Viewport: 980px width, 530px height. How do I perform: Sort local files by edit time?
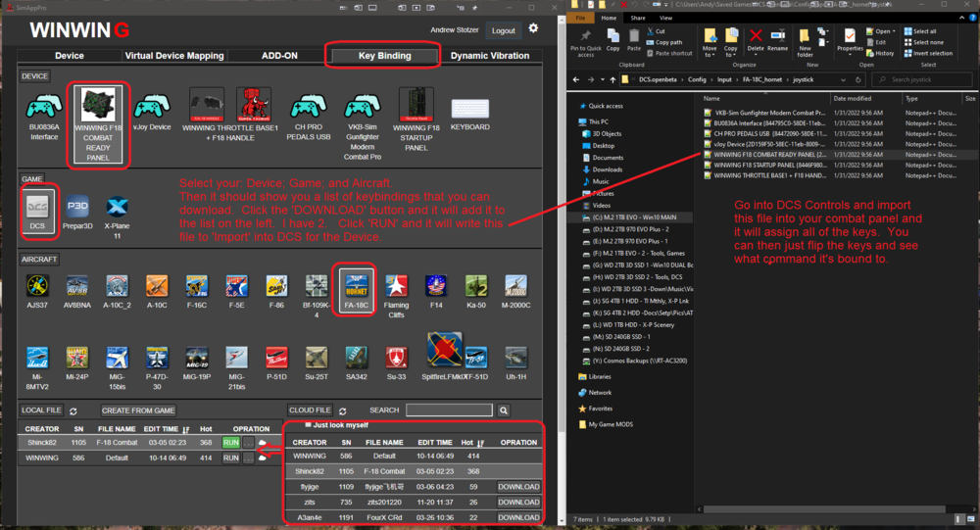coord(186,429)
